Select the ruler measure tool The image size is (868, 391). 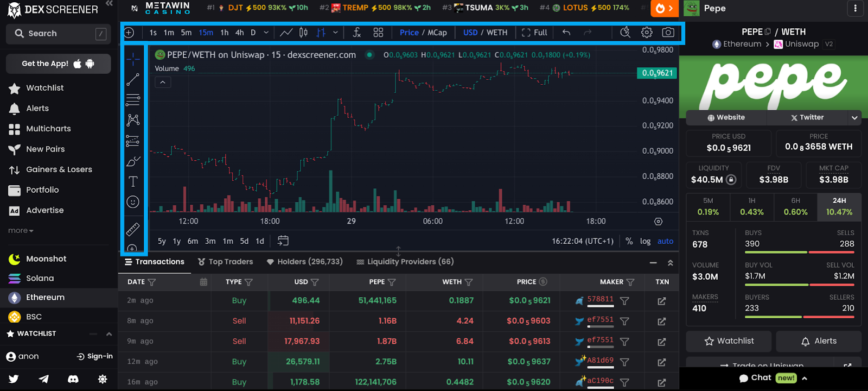[x=133, y=229]
